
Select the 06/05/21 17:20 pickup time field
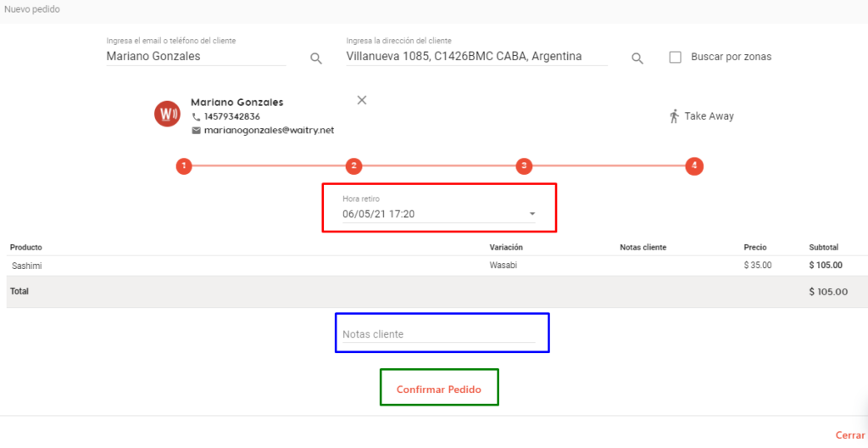pos(439,214)
